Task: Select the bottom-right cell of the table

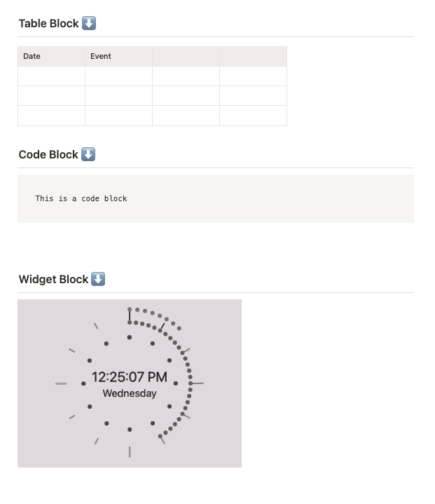Action: (x=253, y=116)
